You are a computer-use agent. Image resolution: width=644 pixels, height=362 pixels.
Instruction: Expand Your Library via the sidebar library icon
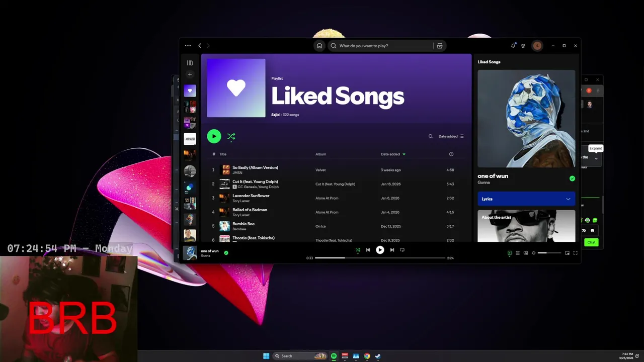click(190, 63)
